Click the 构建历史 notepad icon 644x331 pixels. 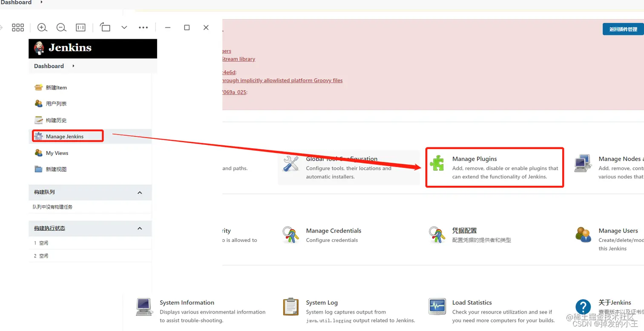pos(39,120)
